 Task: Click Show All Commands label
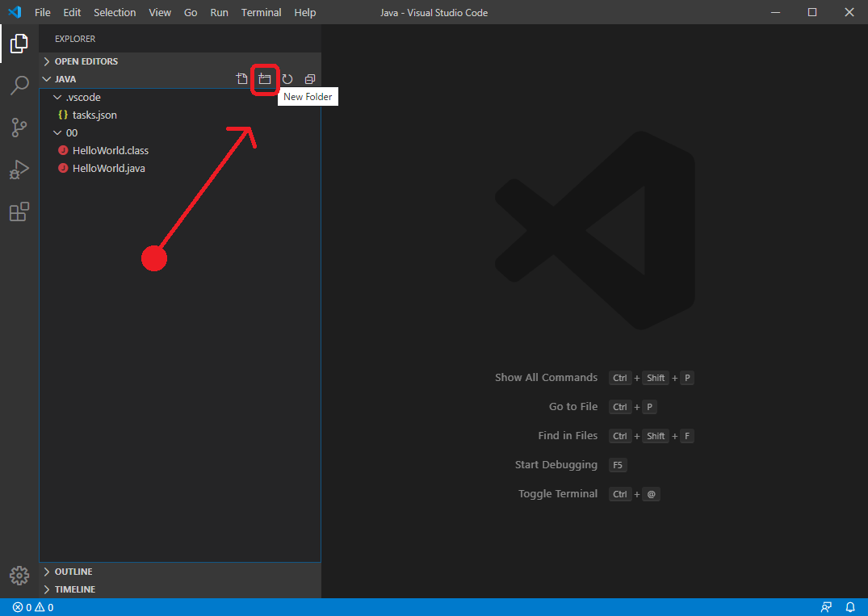546,378
